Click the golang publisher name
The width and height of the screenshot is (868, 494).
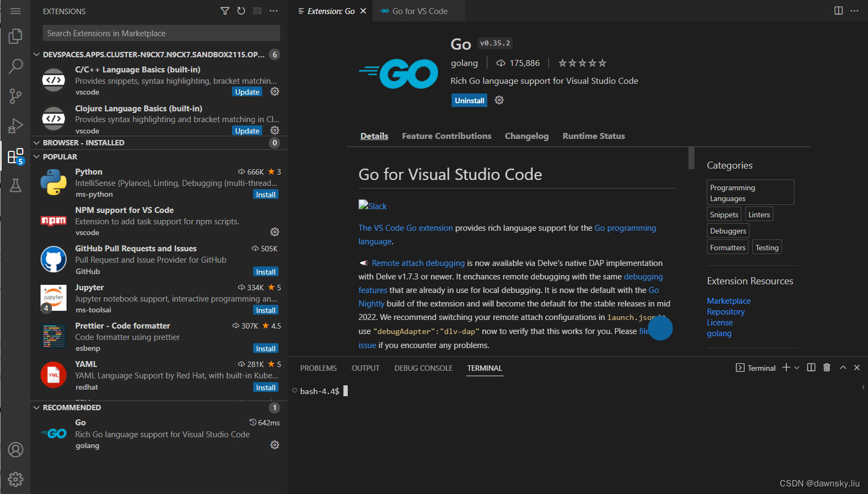point(465,63)
